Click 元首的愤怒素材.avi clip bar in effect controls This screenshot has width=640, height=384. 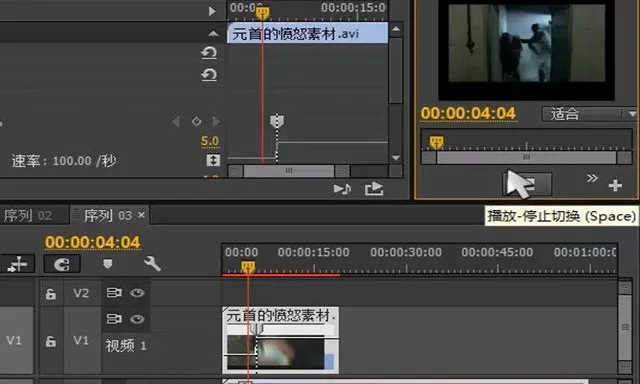307,33
